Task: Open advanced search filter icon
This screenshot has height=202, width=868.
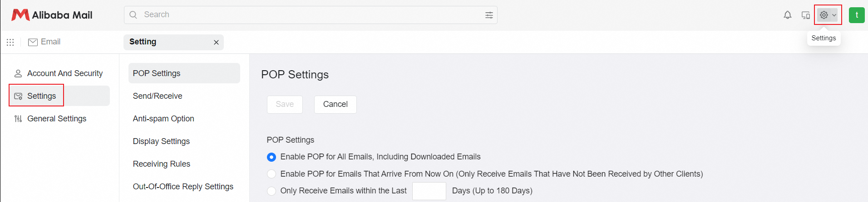Action: pos(489,15)
